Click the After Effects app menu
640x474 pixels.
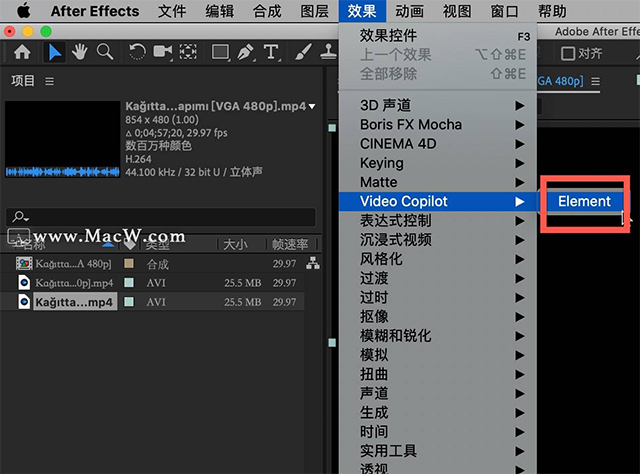[95, 11]
